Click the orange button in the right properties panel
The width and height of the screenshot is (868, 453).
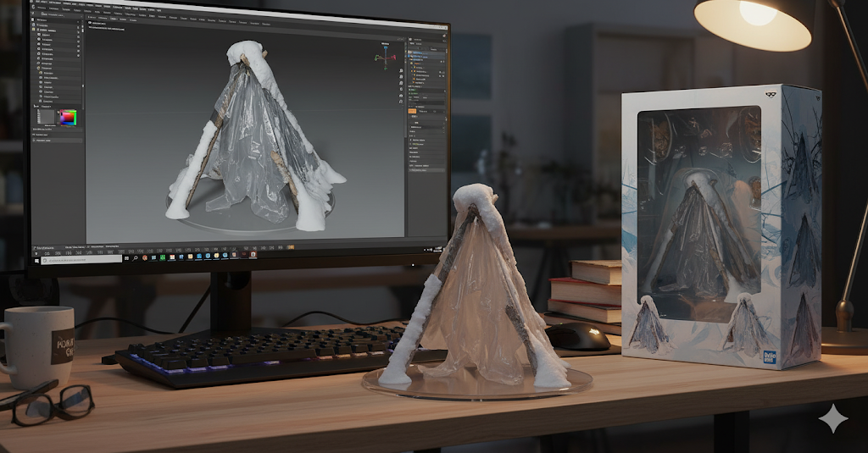[x=413, y=111]
